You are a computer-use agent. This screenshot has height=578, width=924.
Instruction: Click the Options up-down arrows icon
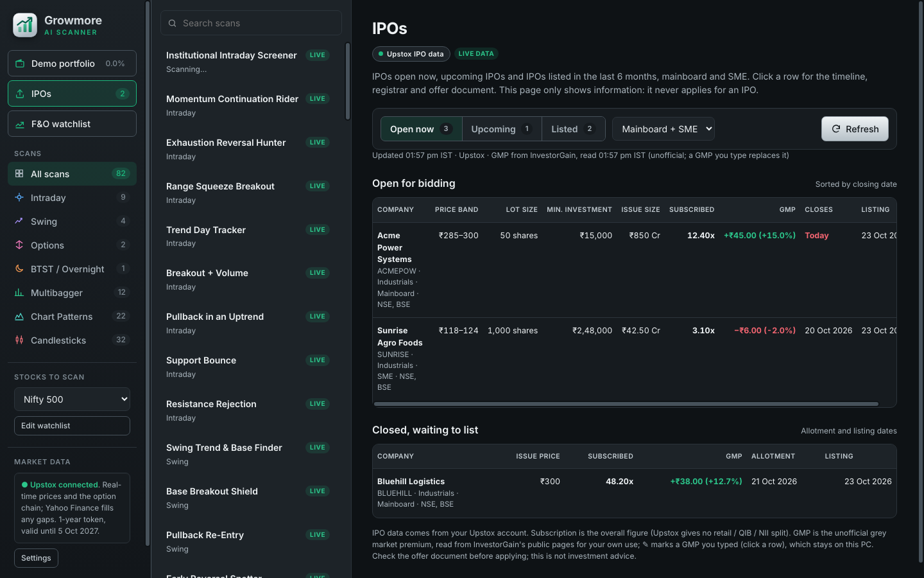[x=19, y=245]
